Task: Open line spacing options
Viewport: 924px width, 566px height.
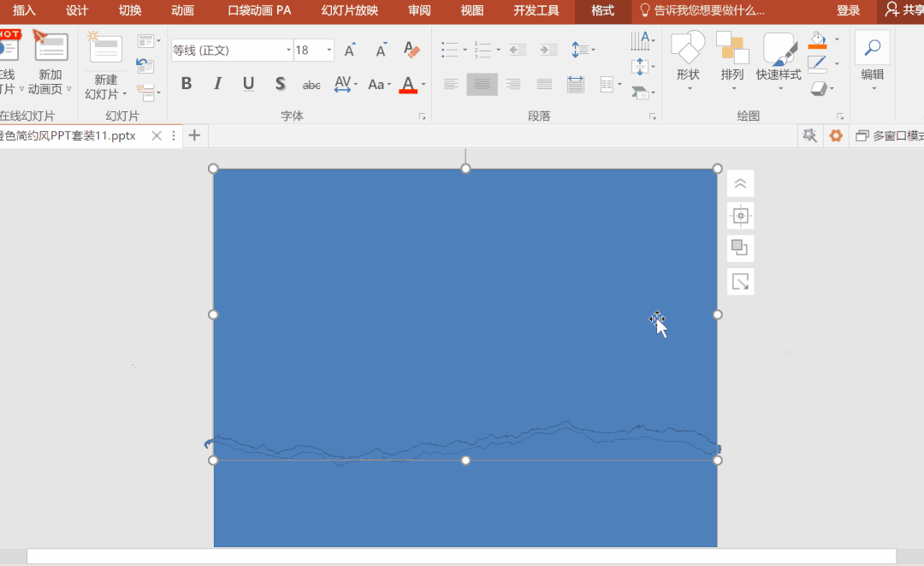Action: [x=583, y=50]
